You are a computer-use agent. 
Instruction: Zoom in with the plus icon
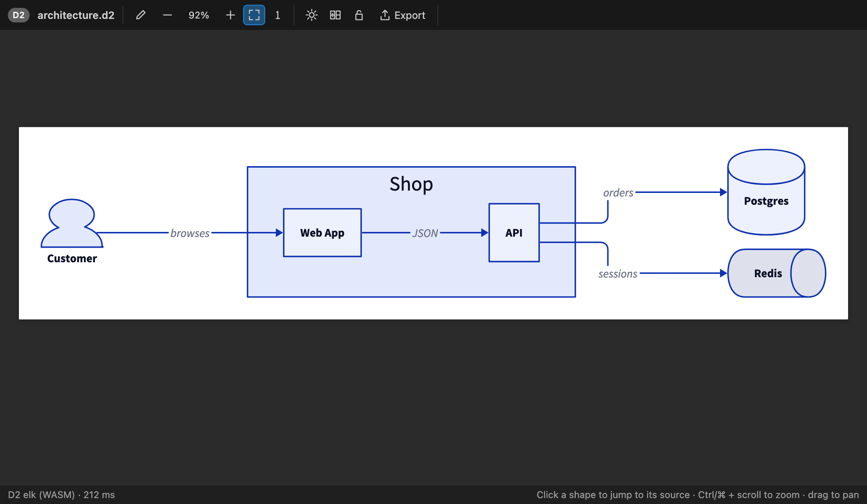(x=231, y=15)
